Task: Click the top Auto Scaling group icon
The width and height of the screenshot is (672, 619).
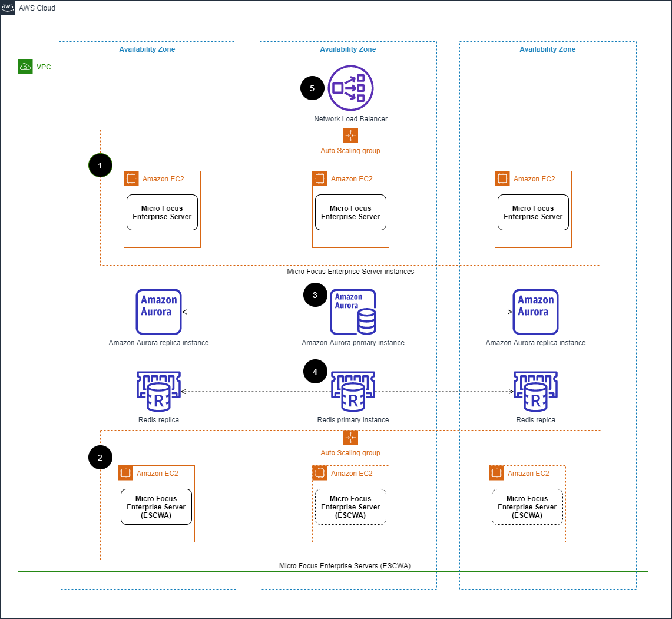Action: [x=350, y=135]
